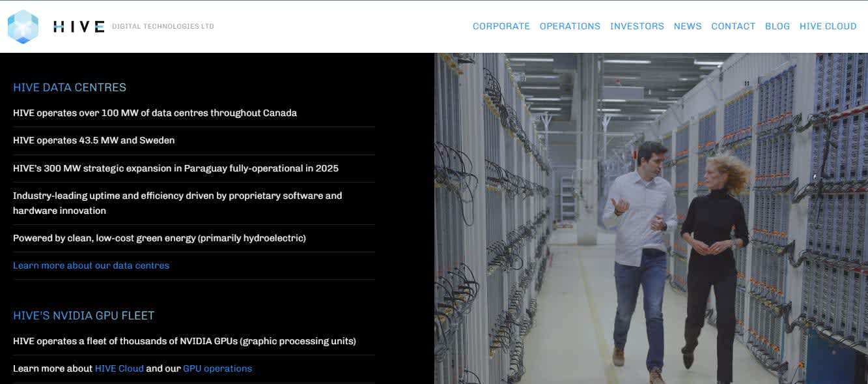This screenshot has height=384, width=868.
Task: Click the HIVE wordmark in header
Action: (79, 27)
